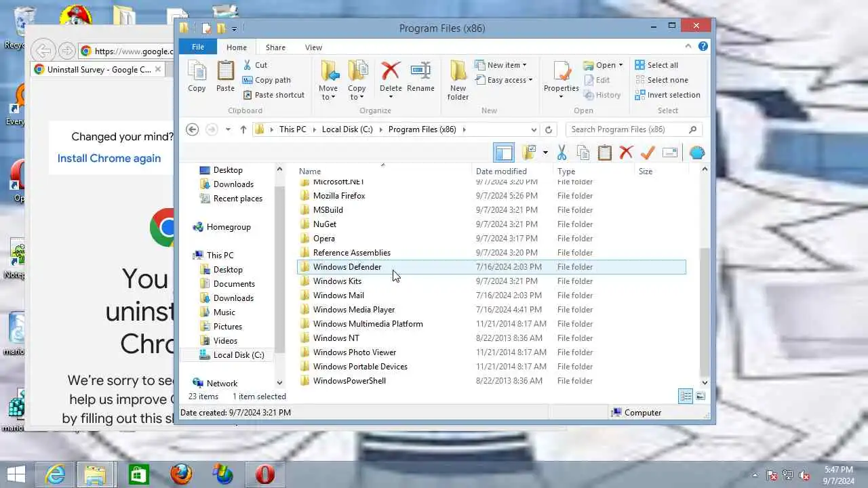
Task: Click the two-pages Copy icon in Classic Shell toolbar
Action: pos(583,152)
